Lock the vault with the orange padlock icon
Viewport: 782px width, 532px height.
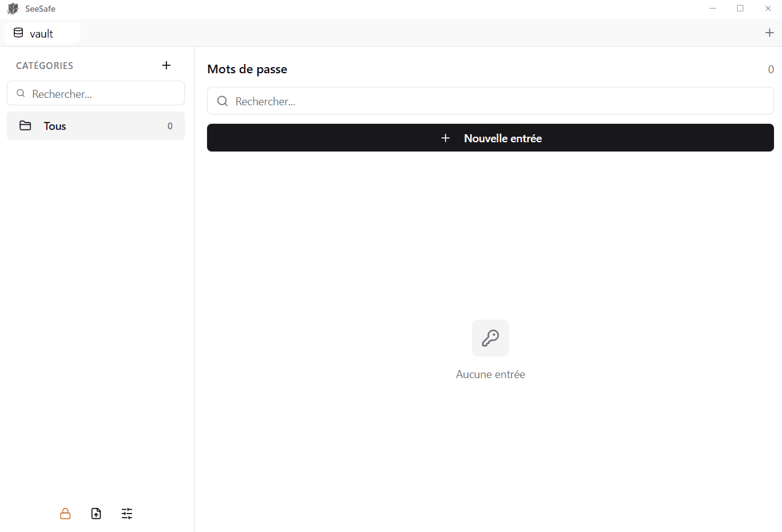tap(65, 514)
